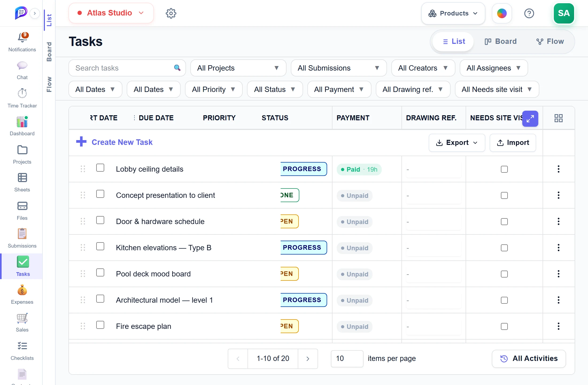Click the items per page field
Screen dimensions: 588x385
347,359
